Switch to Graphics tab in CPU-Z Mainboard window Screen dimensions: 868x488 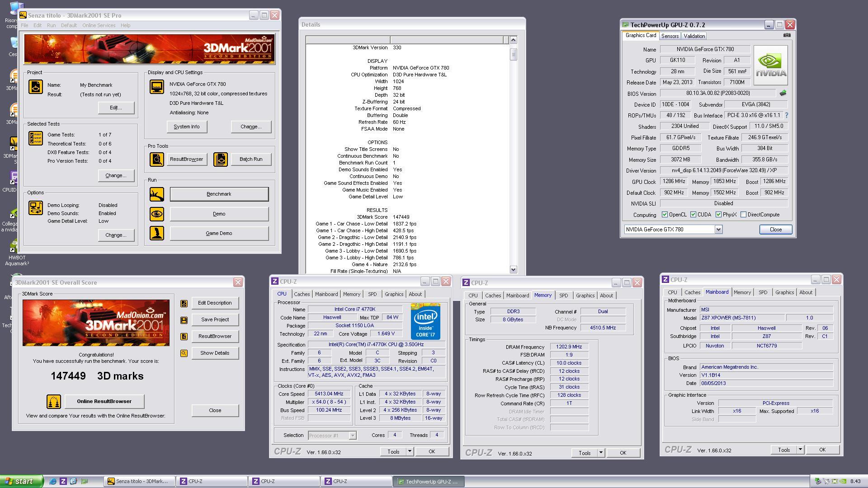pyautogui.click(x=784, y=292)
